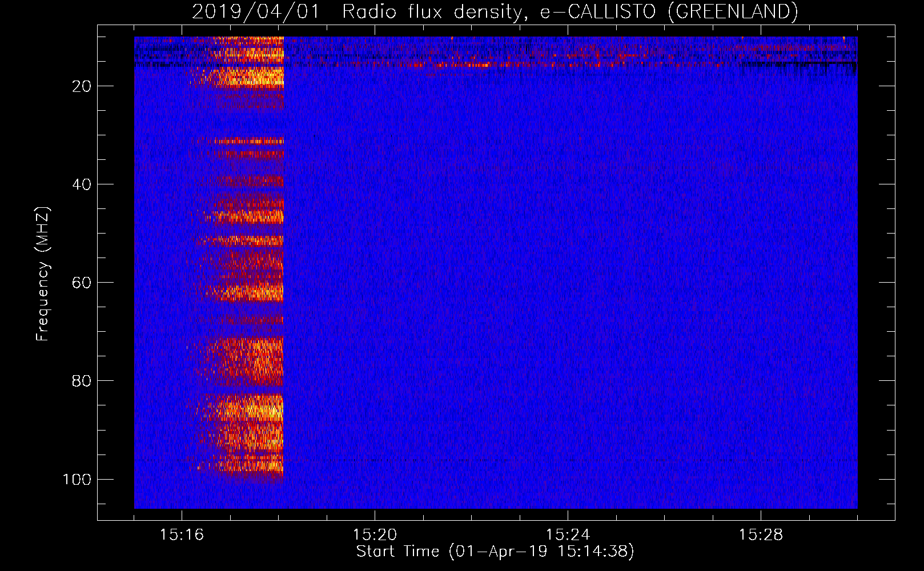Screen dimensions: 924x571
Task: Click the '100' frequency tick label
Action: point(77,479)
